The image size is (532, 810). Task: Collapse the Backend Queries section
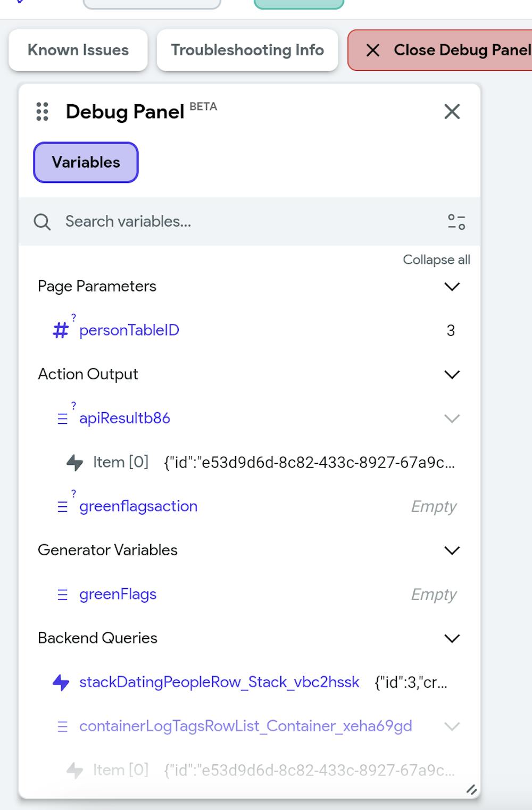coord(452,638)
